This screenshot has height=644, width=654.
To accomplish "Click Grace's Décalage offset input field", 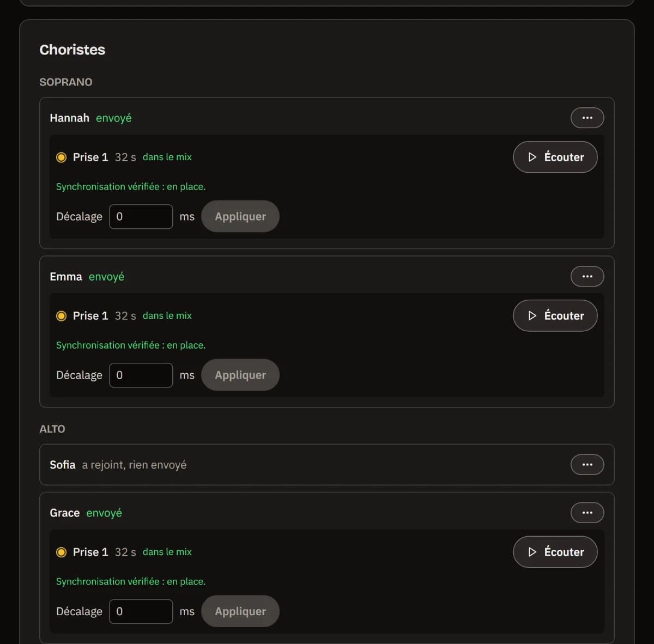I will [141, 611].
